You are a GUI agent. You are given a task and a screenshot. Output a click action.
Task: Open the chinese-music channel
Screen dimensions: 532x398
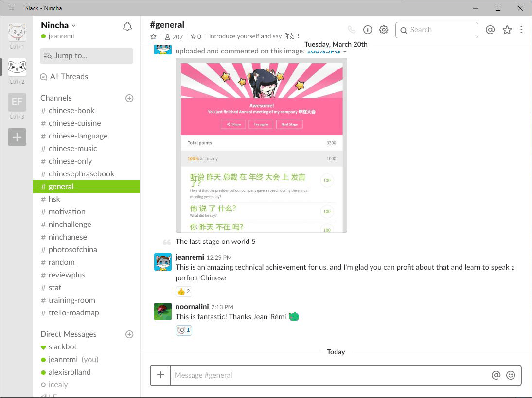tap(87, 149)
